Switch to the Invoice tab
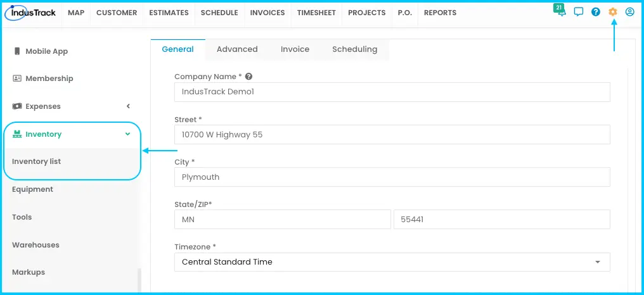The height and width of the screenshot is (295, 644). [295, 49]
